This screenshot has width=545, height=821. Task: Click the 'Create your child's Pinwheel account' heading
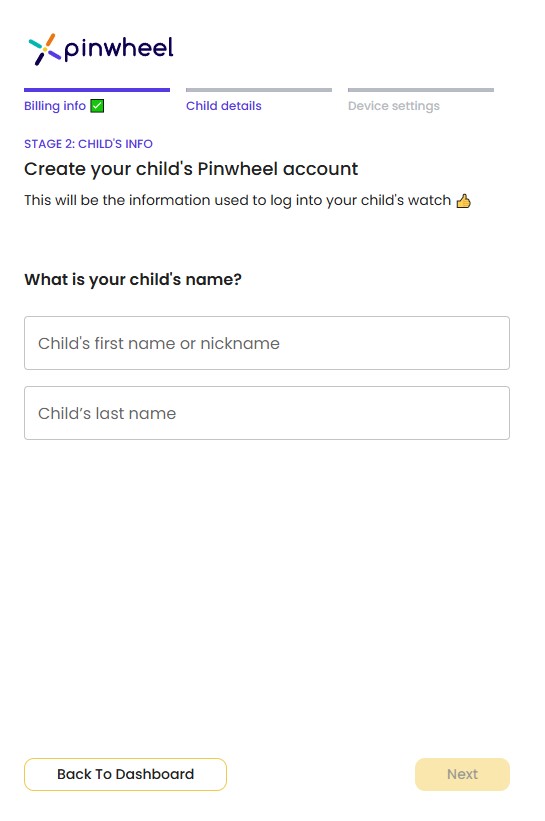(191, 169)
